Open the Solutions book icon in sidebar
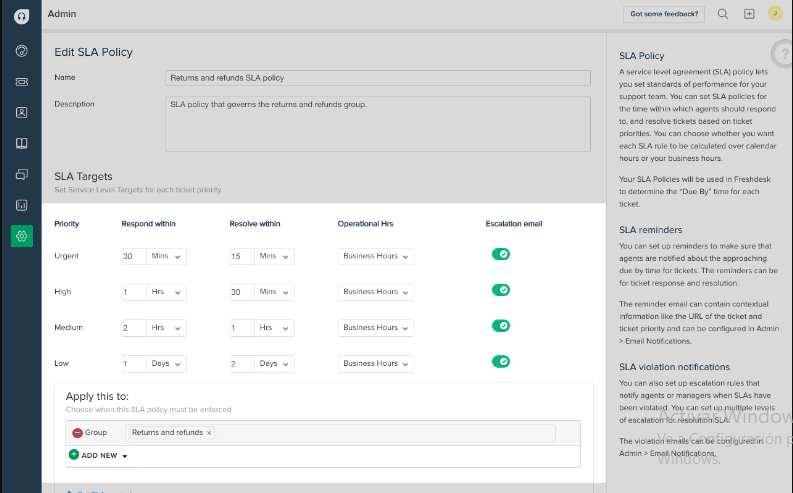The height and width of the screenshot is (493, 793). (21, 143)
